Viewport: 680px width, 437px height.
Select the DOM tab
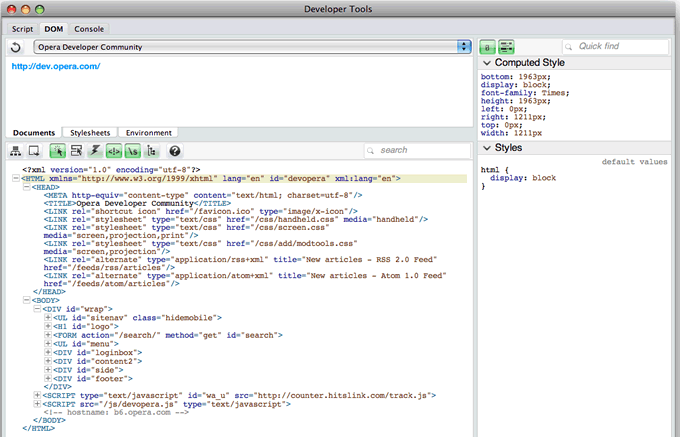tap(54, 29)
